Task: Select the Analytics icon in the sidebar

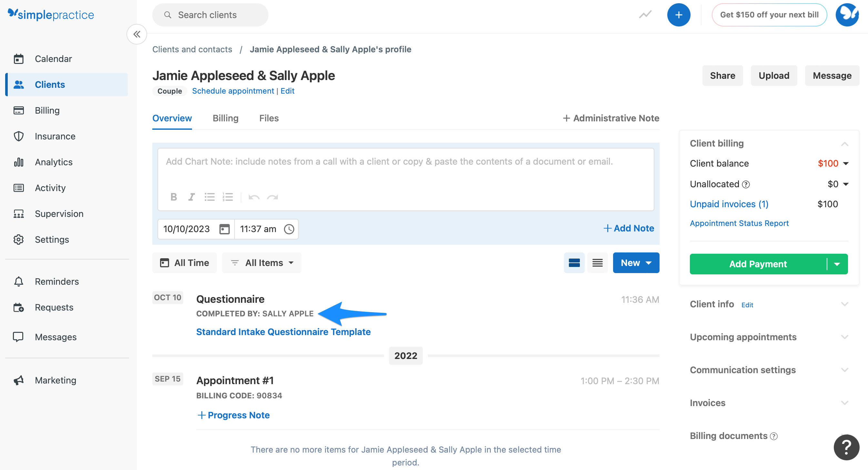Action: point(19,162)
